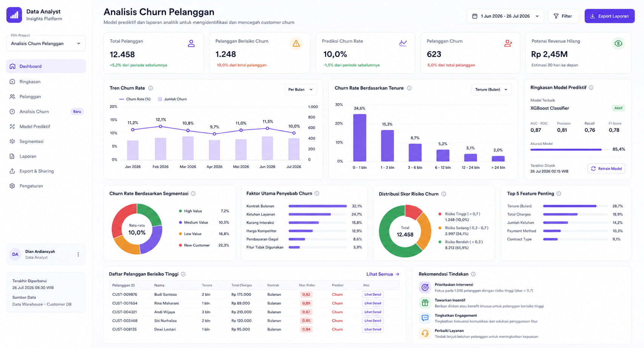
Task: Open Dashboard in the sidebar
Action: [x=46, y=66]
